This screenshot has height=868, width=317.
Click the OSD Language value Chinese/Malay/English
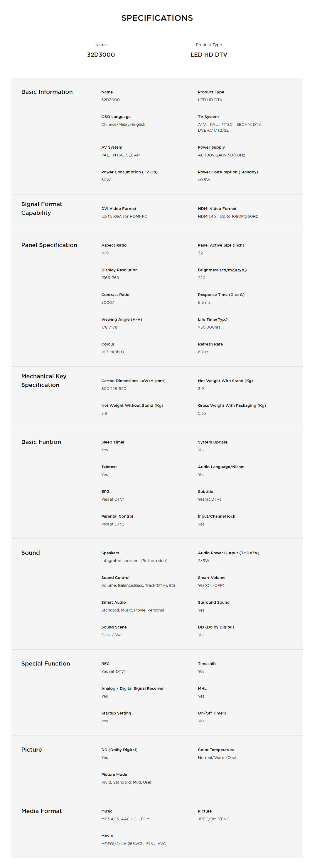[123, 124]
